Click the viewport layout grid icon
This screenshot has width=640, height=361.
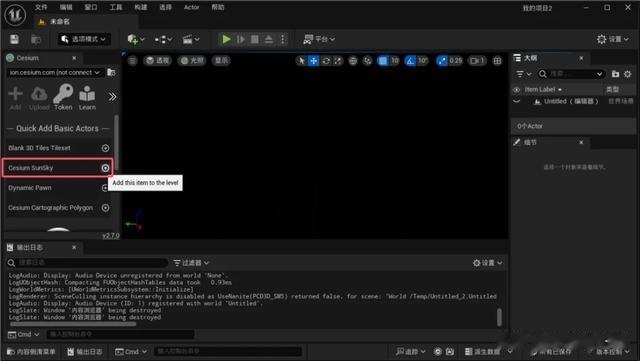point(497,61)
